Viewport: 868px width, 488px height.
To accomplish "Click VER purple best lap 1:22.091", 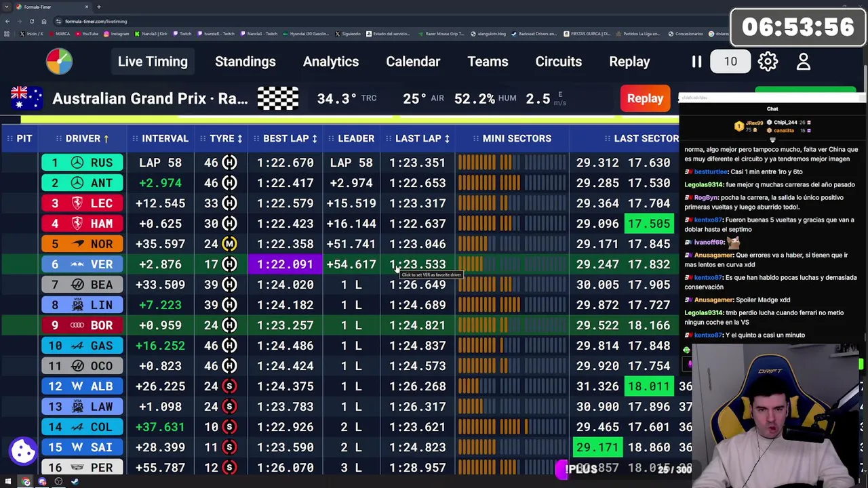I will pyautogui.click(x=285, y=264).
